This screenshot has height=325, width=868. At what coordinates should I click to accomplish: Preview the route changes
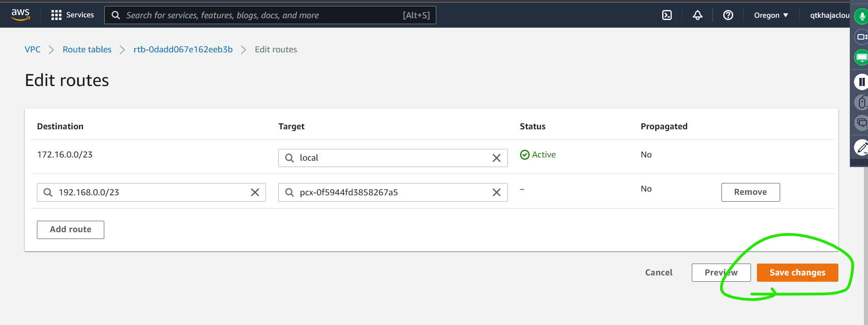[721, 273]
